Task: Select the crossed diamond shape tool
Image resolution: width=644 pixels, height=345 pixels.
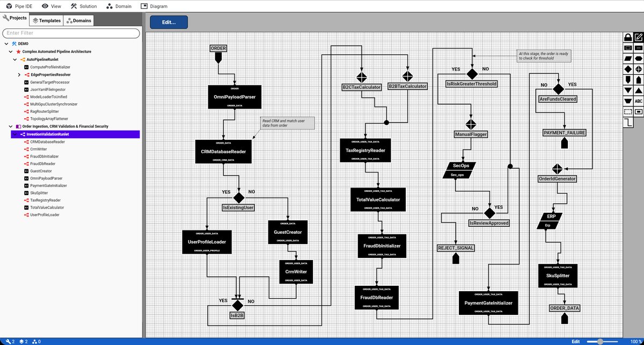Action: [639, 69]
